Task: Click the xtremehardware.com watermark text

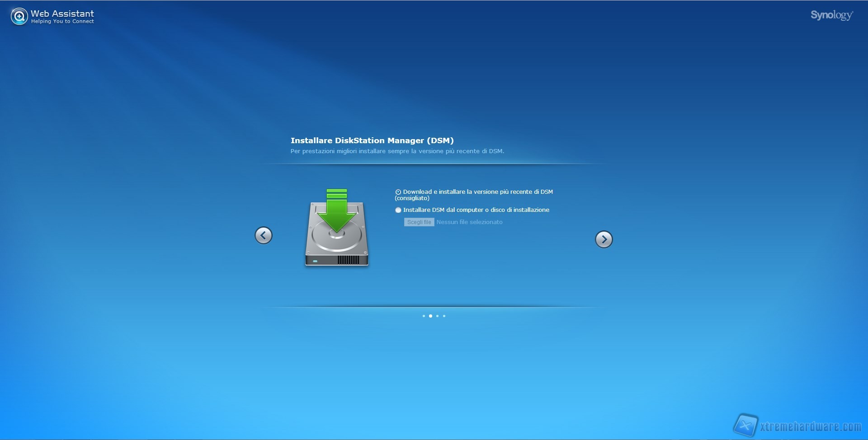Action: [811, 426]
